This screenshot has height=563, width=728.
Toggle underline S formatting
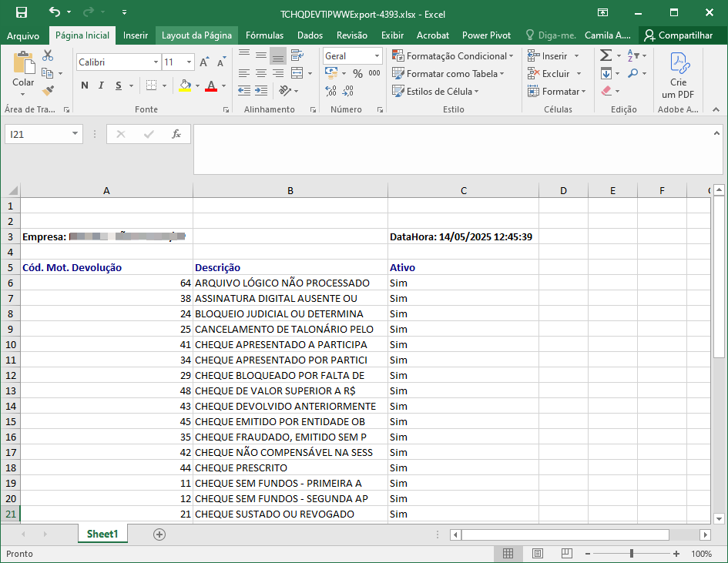pos(119,85)
